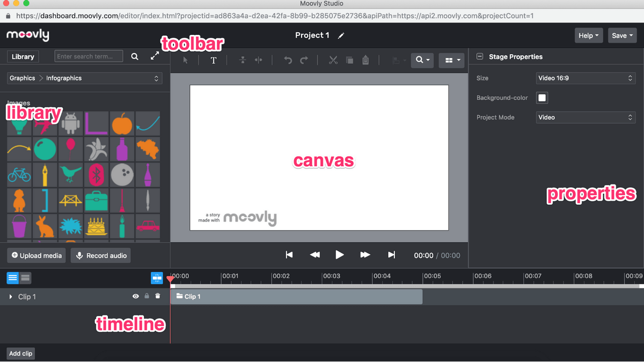
Task: Open the layout view dropdown
Action: [x=451, y=60]
